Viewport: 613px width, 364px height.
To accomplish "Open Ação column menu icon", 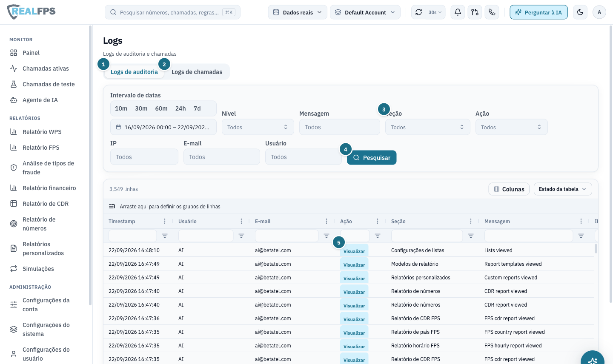I will (x=378, y=221).
